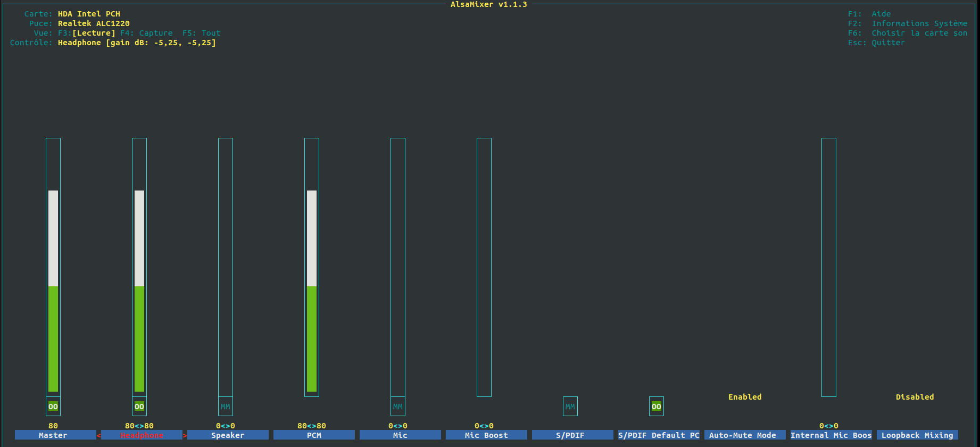The image size is (980, 447).
Task: Toggle the Headphone mute indicator OO
Action: [139, 407]
